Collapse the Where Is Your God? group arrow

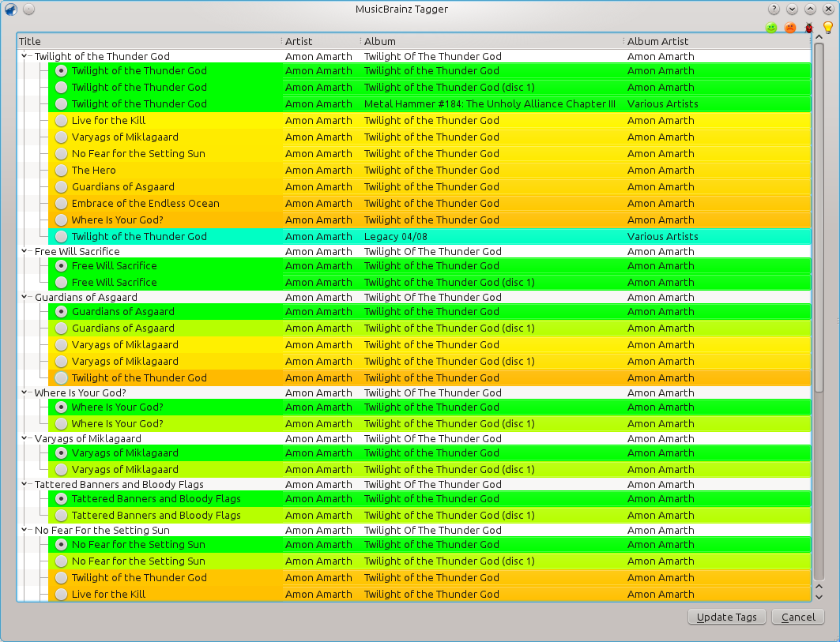point(24,392)
